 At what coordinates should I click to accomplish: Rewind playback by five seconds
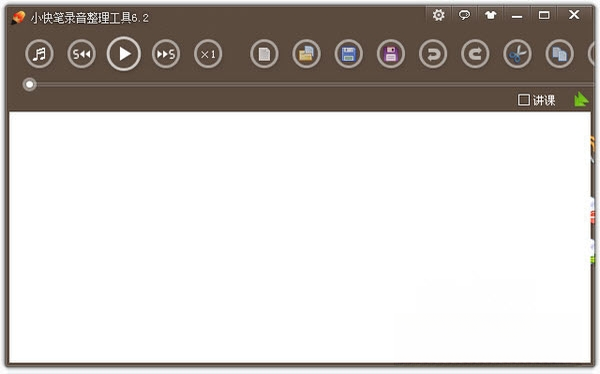click(82, 54)
